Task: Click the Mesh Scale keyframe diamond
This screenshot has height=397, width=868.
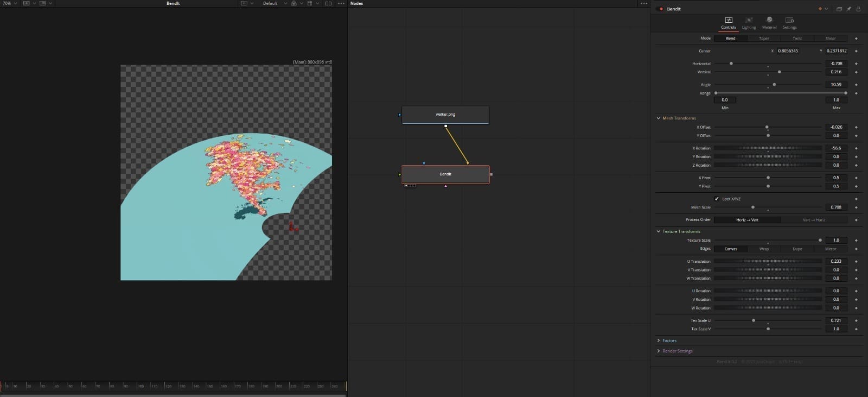Action: 856,207
